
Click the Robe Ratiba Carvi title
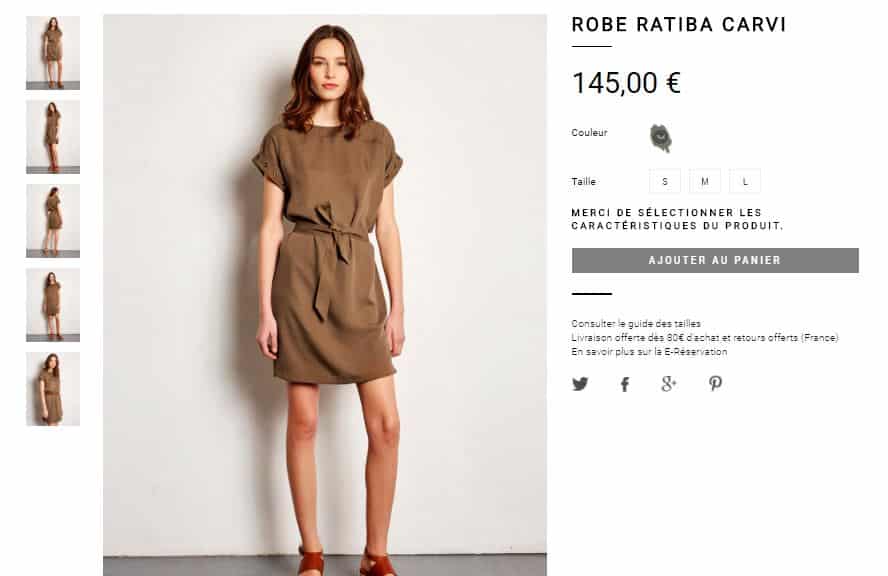pyautogui.click(x=678, y=25)
